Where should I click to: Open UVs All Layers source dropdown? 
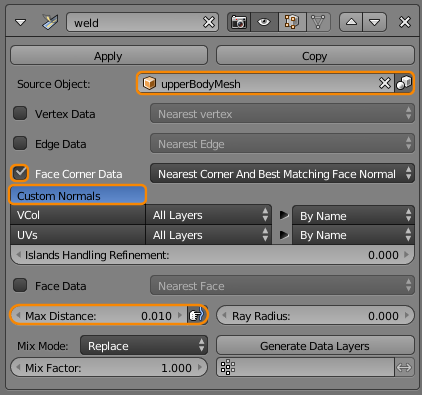[x=208, y=235]
